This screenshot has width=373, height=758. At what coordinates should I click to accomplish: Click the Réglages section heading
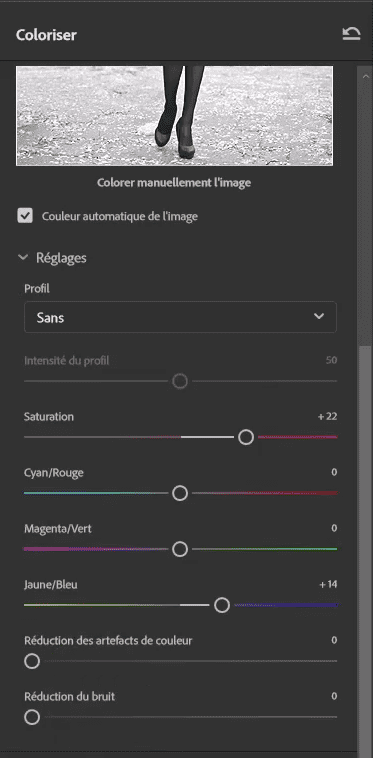(61, 258)
